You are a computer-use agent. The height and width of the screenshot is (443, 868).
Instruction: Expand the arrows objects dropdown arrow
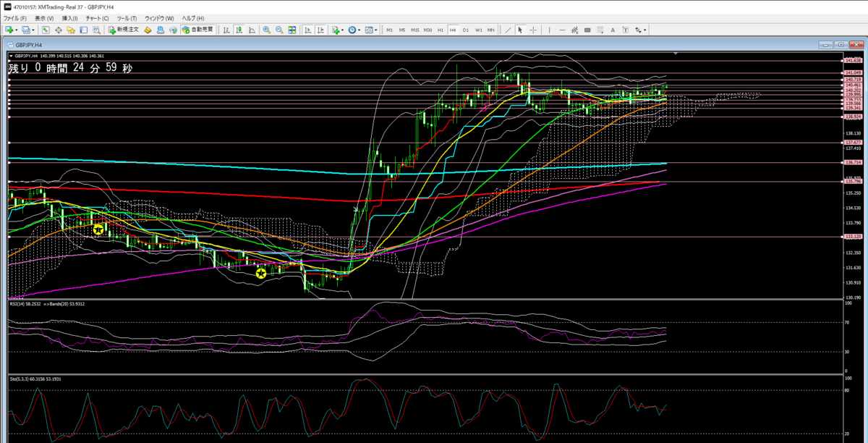coord(645,30)
